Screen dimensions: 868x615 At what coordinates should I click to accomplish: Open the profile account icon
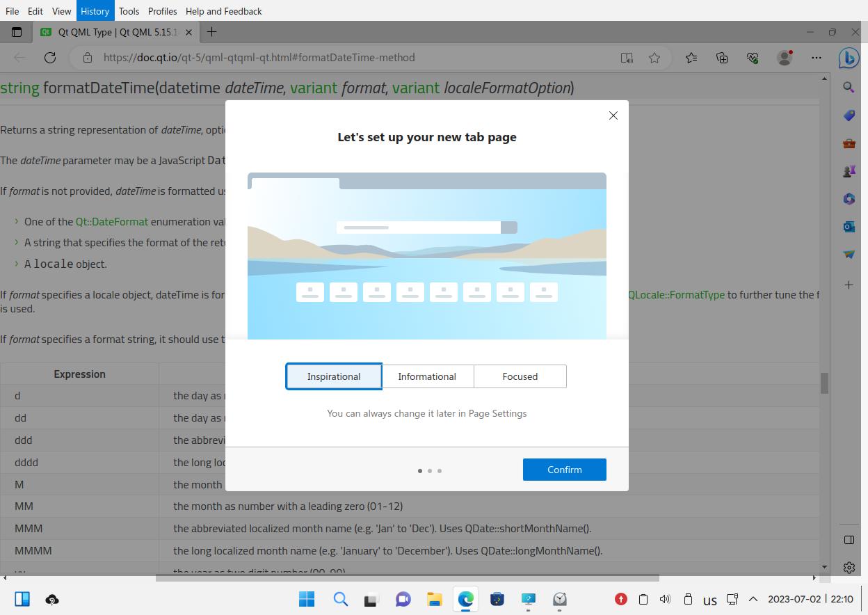click(x=785, y=58)
